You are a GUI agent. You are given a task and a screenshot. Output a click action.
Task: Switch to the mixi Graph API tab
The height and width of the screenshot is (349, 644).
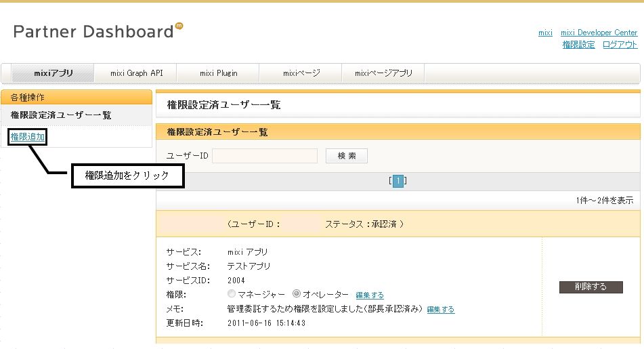[136, 73]
